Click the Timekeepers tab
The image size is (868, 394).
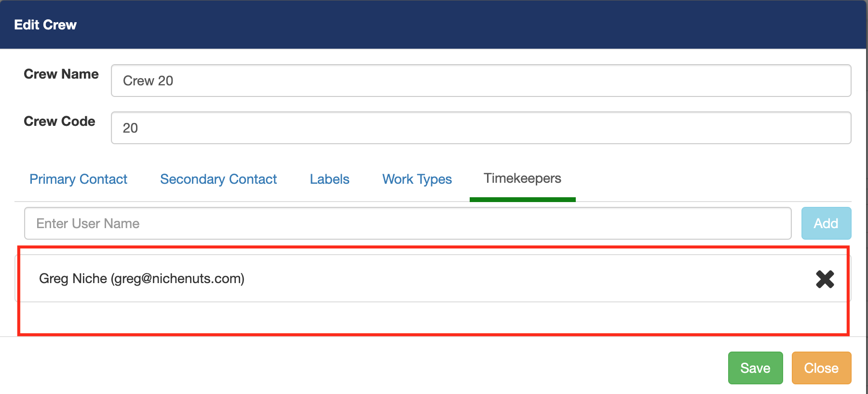click(x=522, y=178)
